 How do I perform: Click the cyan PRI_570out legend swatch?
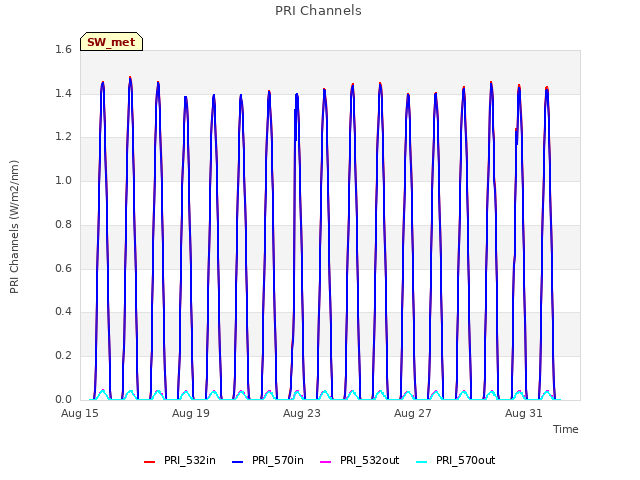click(x=422, y=462)
